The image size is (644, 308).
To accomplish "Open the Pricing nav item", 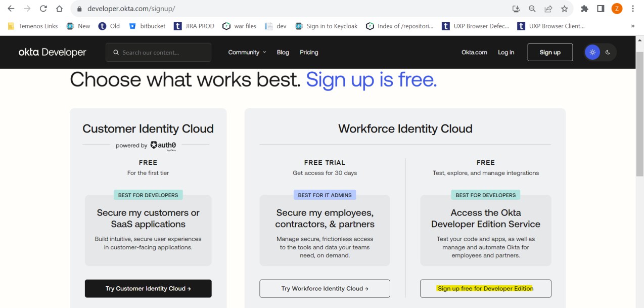I will coord(309,52).
